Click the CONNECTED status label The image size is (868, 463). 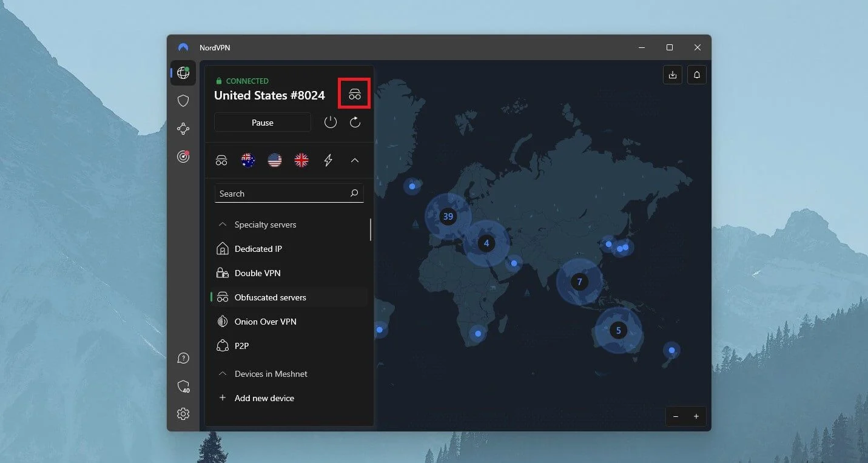click(247, 81)
